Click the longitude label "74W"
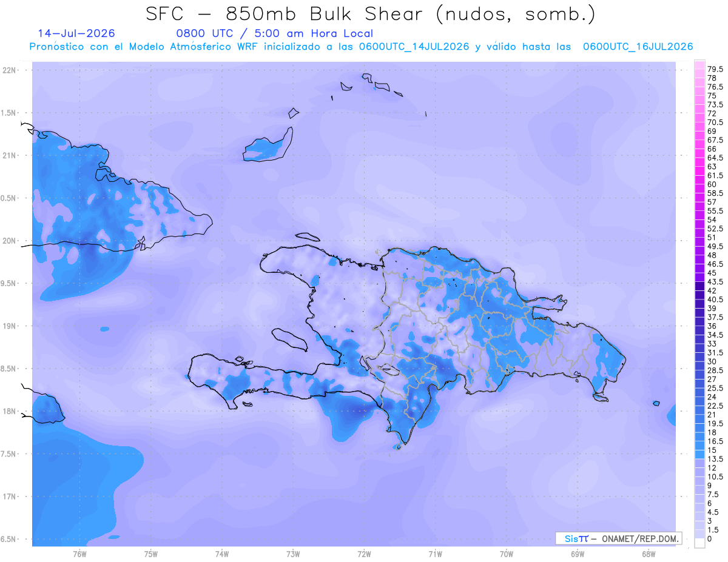728x562 pixels. pos(222,554)
